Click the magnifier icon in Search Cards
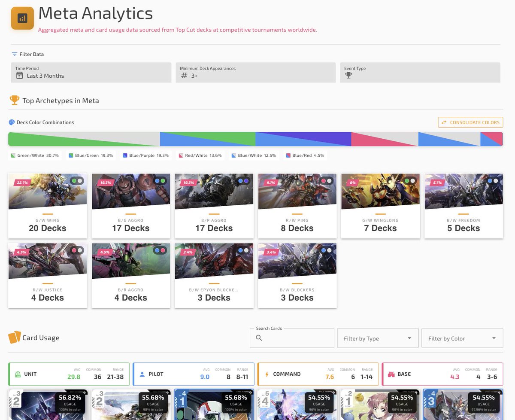The width and height of the screenshot is (515, 420). click(x=259, y=338)
